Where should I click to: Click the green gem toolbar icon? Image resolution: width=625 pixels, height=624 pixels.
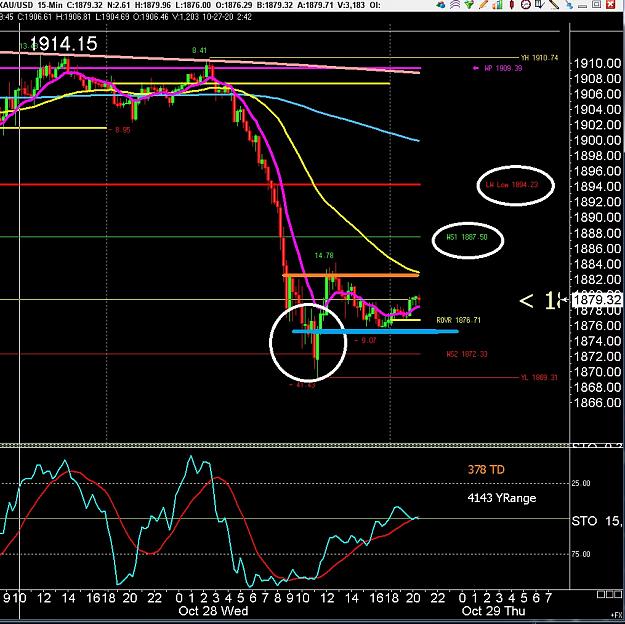point(469,5)
